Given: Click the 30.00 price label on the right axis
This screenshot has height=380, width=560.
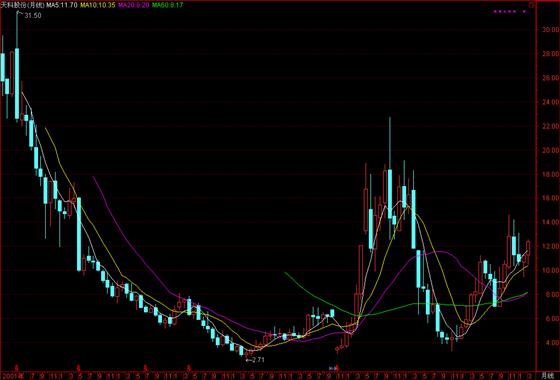Looking at the screenshot, I should 550,30.
